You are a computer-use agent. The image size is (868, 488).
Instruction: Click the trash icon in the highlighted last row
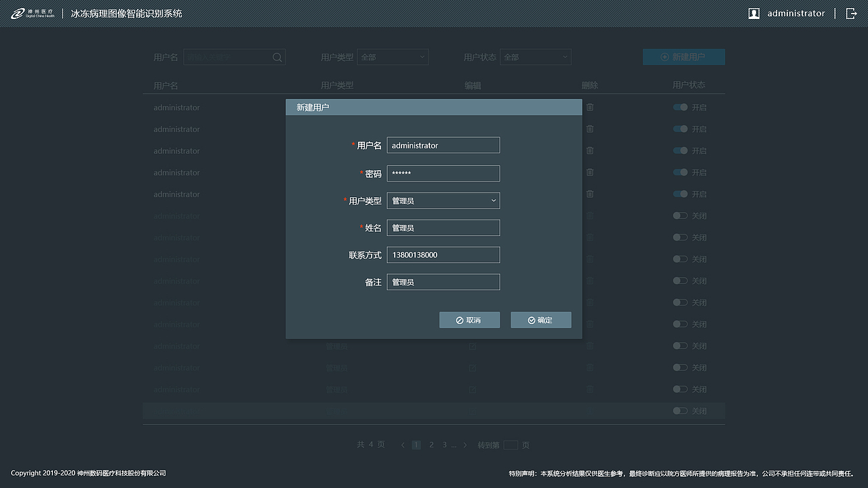point(590,411)
